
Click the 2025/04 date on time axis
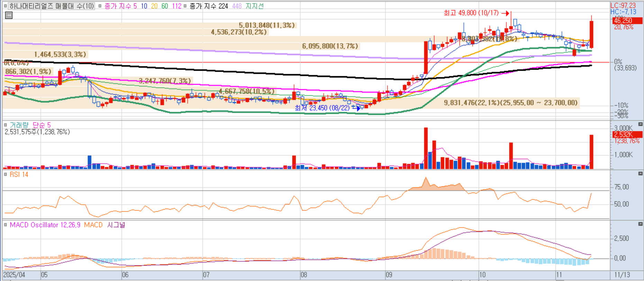tap(14, 275)
